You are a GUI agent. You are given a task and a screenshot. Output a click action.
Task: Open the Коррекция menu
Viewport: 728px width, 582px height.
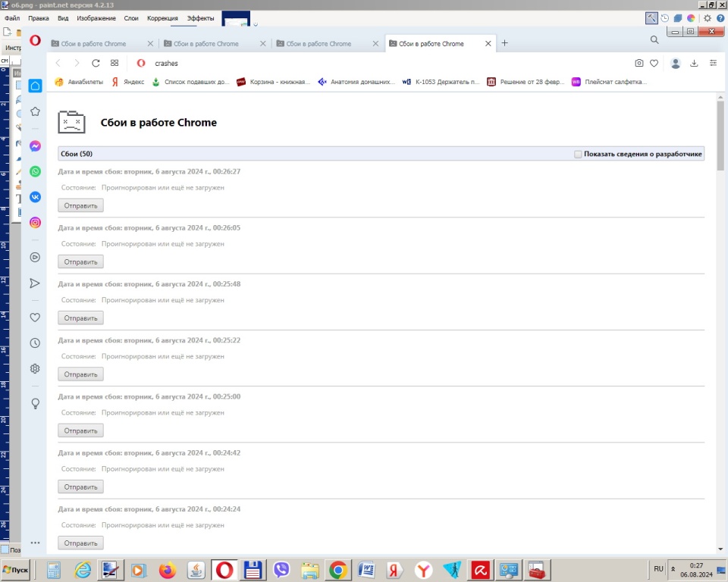point(162,18)
